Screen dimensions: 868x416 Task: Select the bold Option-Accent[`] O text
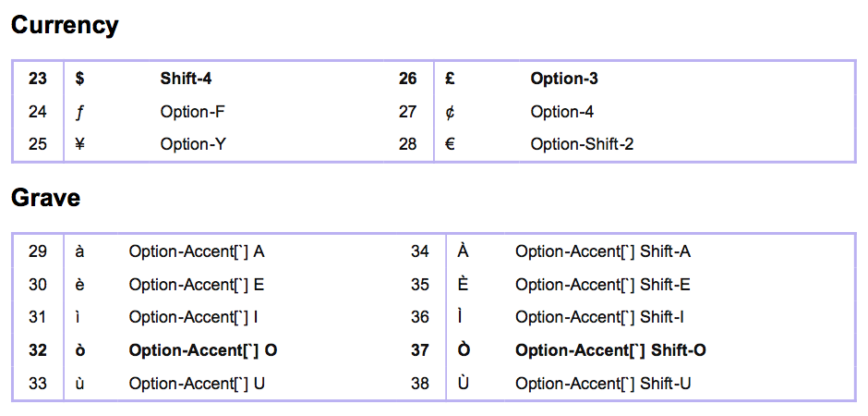pyautogui.click(x=202, y=350)
